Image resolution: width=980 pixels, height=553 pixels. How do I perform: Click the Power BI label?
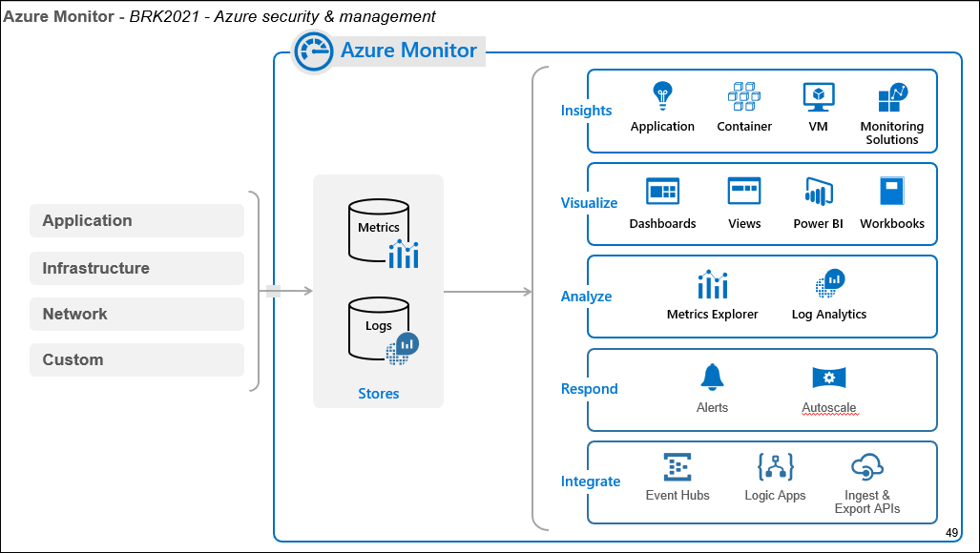pyautogui.click(x=818, y=223)
